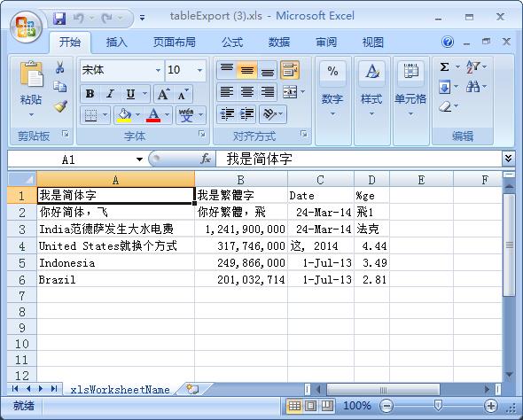523x420 pixels.
Task: Switch to Page Layout view in status bar
Action: (310, 406)
